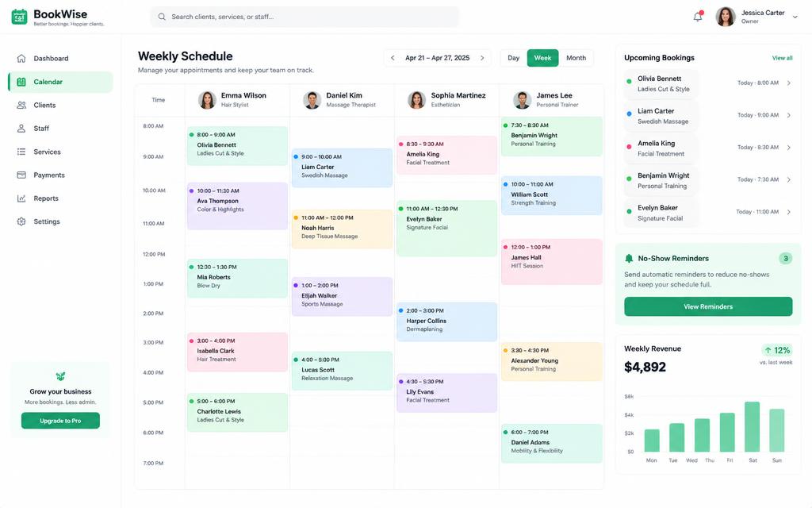Click the Calendar icon in sidebar

21,82
